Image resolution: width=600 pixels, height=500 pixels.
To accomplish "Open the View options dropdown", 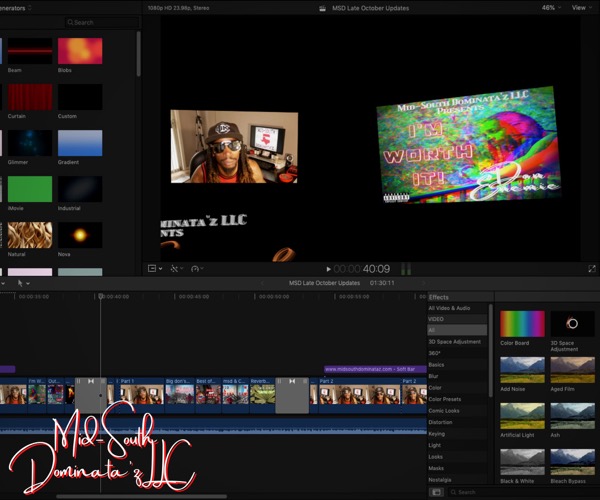I will (581, 8).
